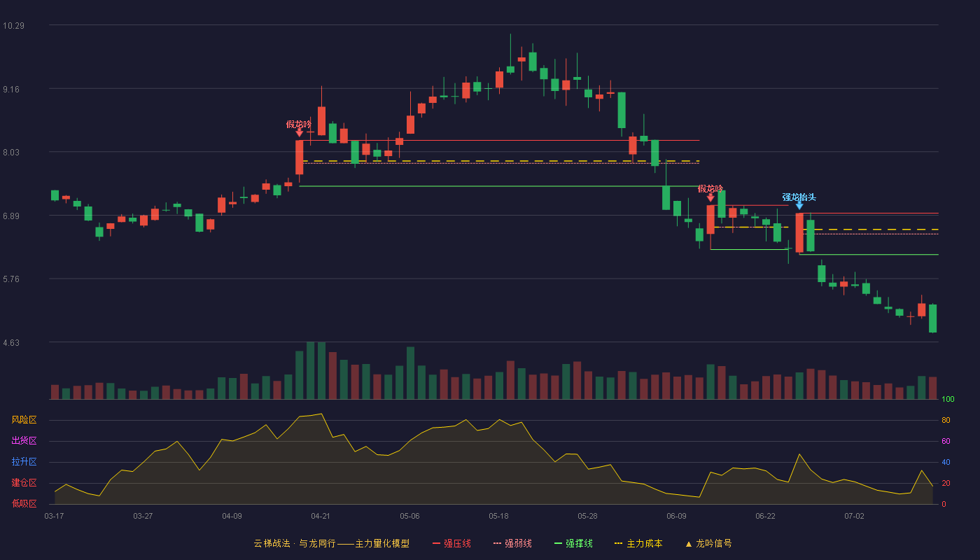
Task: Toggle the 强撑线 legend entry
Action: click(573, 543)
